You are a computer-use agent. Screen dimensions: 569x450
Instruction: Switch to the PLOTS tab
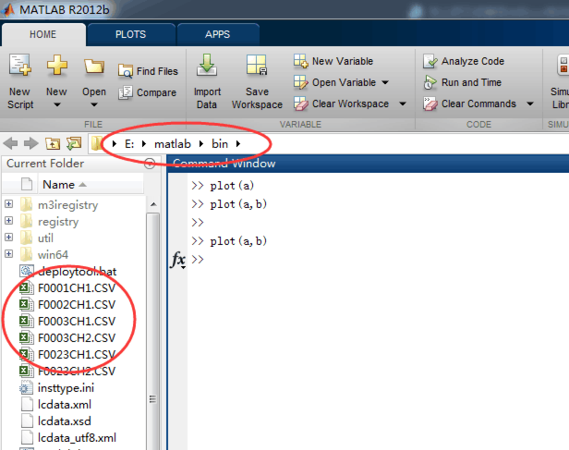tap(131, 34)
